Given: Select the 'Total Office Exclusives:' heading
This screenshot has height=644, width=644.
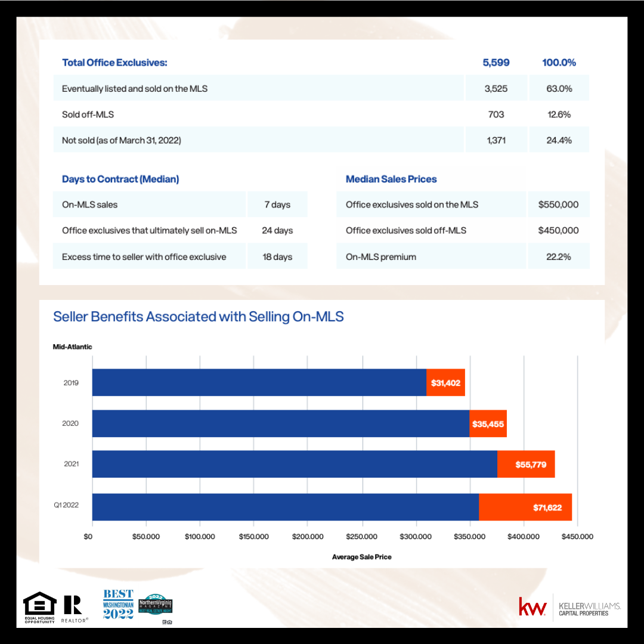Looking at the screenshot, I should tap(114, 63).
